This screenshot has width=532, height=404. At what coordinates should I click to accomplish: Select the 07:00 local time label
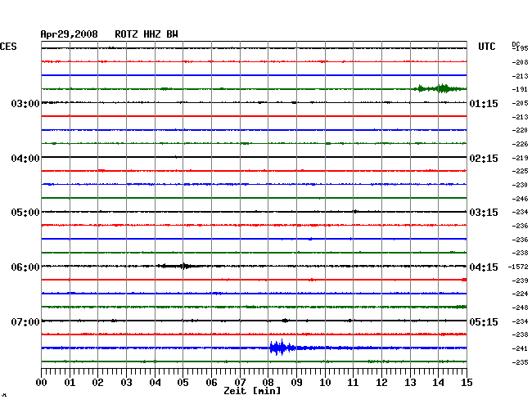(x=25, y=321)
